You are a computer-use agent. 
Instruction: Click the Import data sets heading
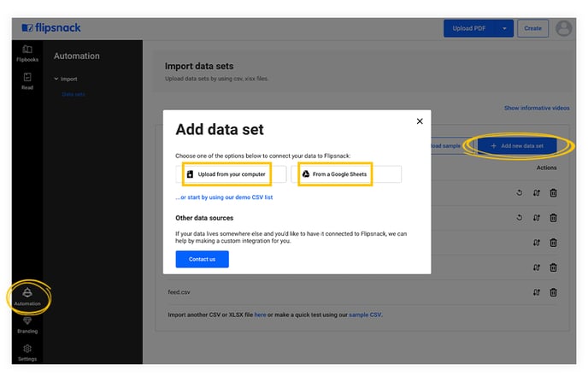[199, 66]
